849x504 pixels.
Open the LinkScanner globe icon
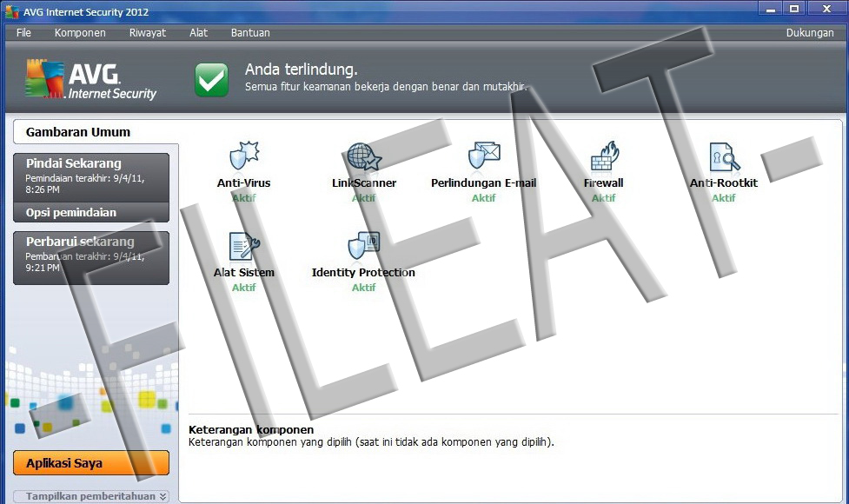(364, 156)
